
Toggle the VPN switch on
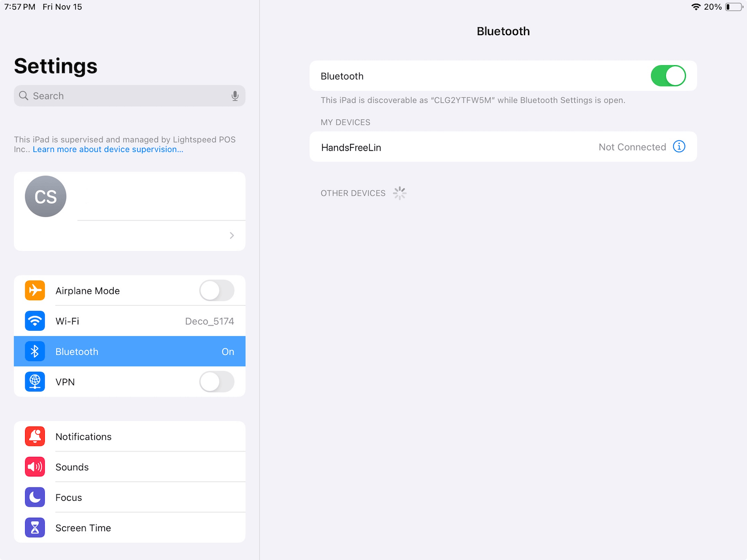[217, 382]
